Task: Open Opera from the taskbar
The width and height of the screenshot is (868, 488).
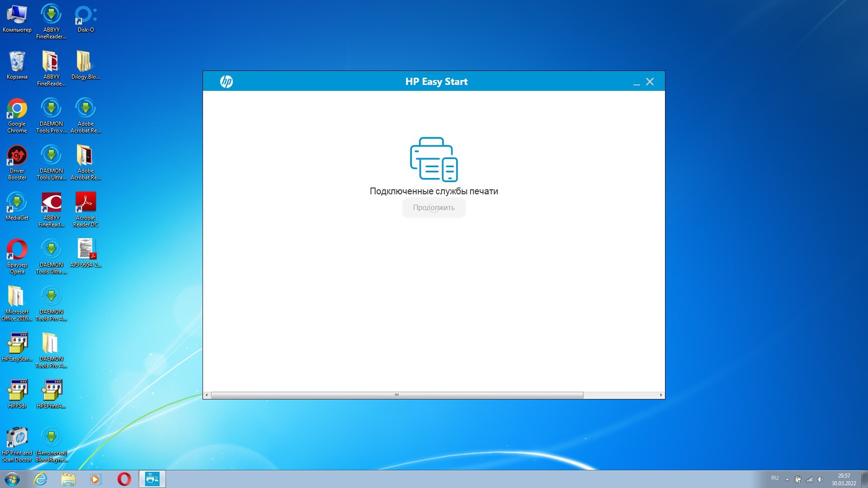Action: (124, 479)
